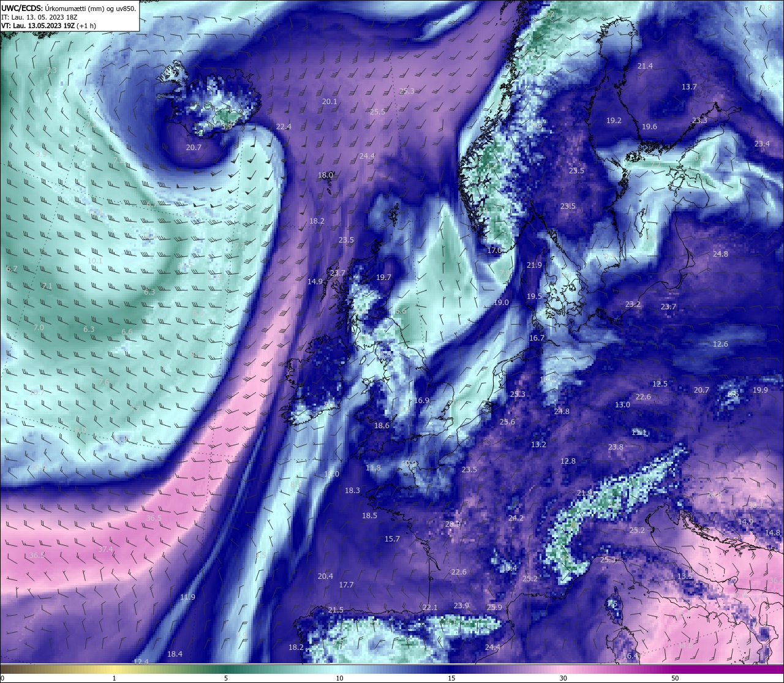The image size is (784, 683).
Task: Click the 16.9 value over England
Action: click(421, 401)
